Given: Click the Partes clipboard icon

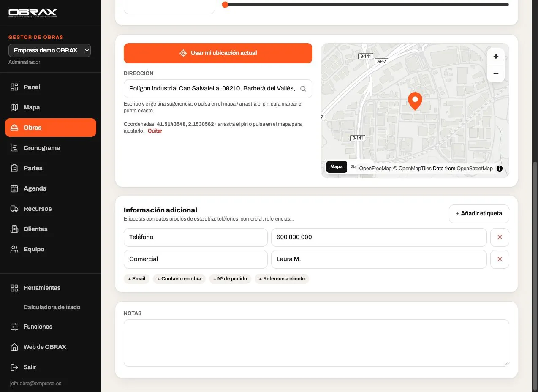Looking at the screenshot, I should [x=14, y=168].
